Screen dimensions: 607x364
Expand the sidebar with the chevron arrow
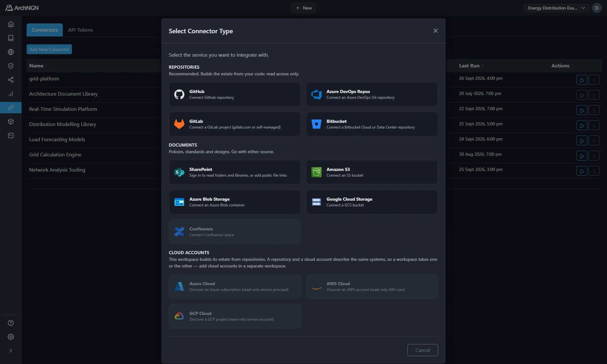11,351
